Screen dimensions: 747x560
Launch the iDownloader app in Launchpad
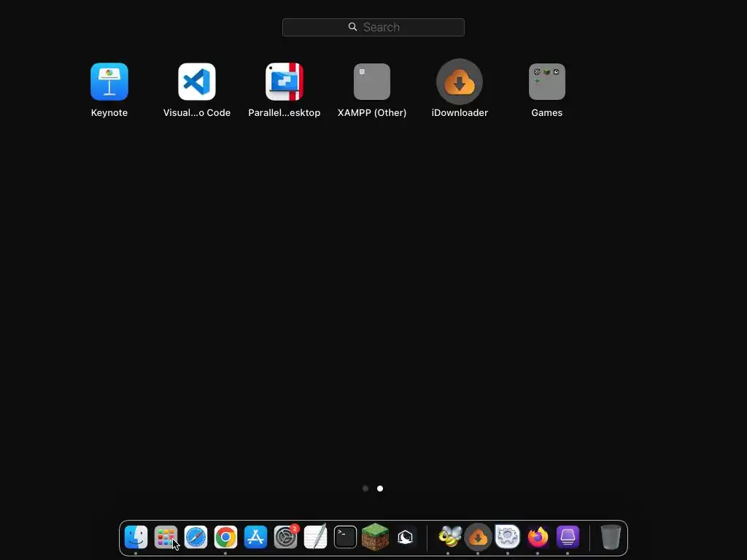tap(460, 82)
